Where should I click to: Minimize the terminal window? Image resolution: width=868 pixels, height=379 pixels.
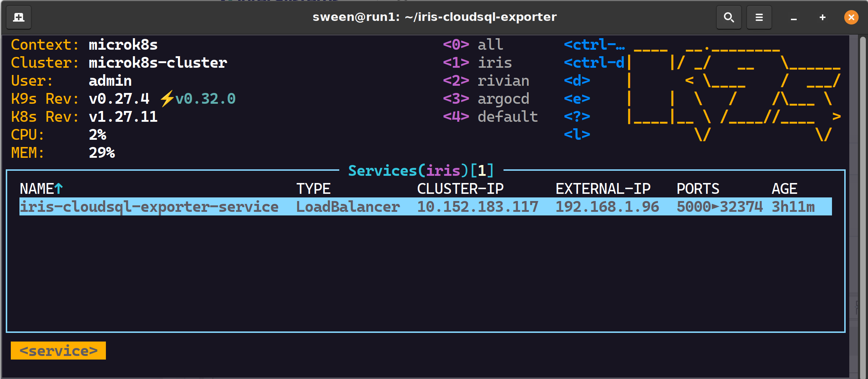pyautogui.click(x=793, y=17)
